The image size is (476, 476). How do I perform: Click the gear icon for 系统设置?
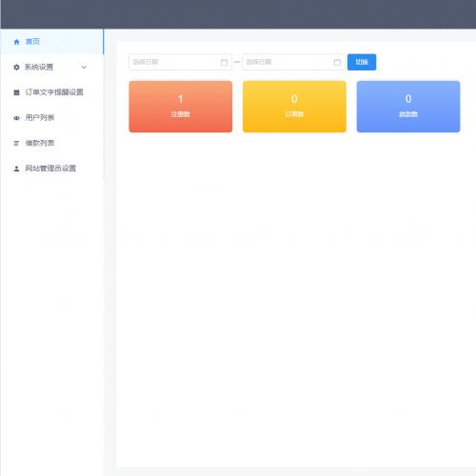click(x=16, y=67)
